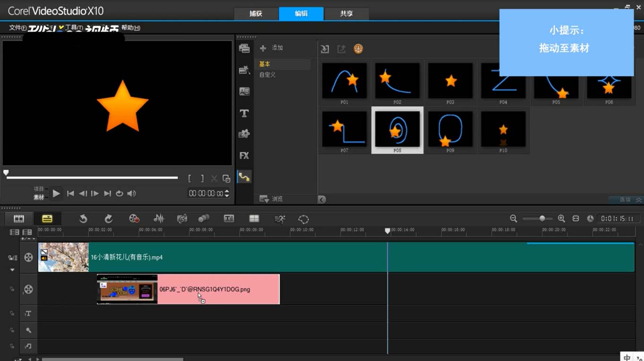Image resolution: width=644 pixels, height=361 pixels.
Task: Click the 浏览 (Browse) button
Action: point(272,199)
